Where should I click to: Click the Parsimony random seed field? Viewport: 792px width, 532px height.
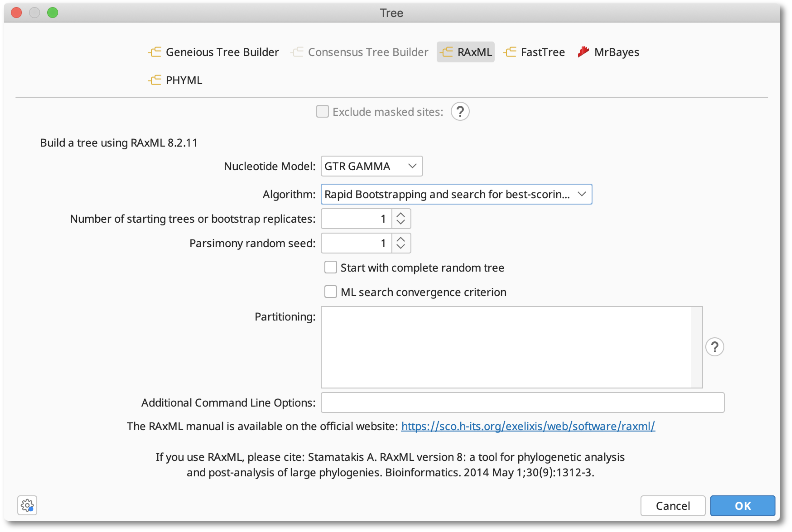click(356, 243)
